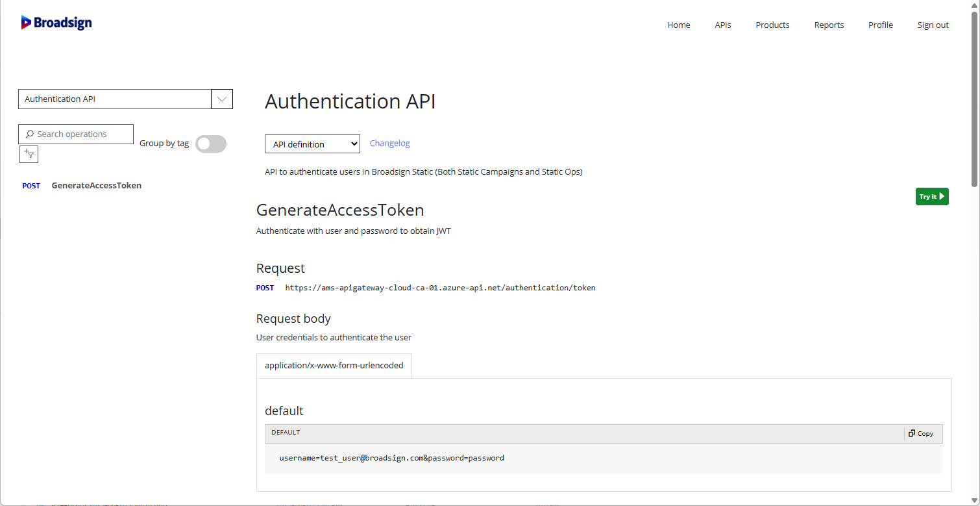Toggle the Group by tag switch
The image size is (980, 506).
tap(211, 144)
